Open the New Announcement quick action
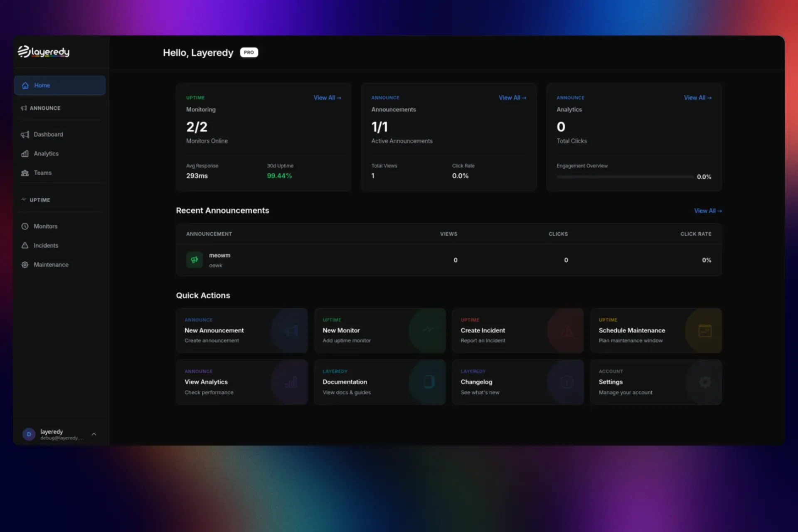The image size is (798, 532). tap(242, 330)
